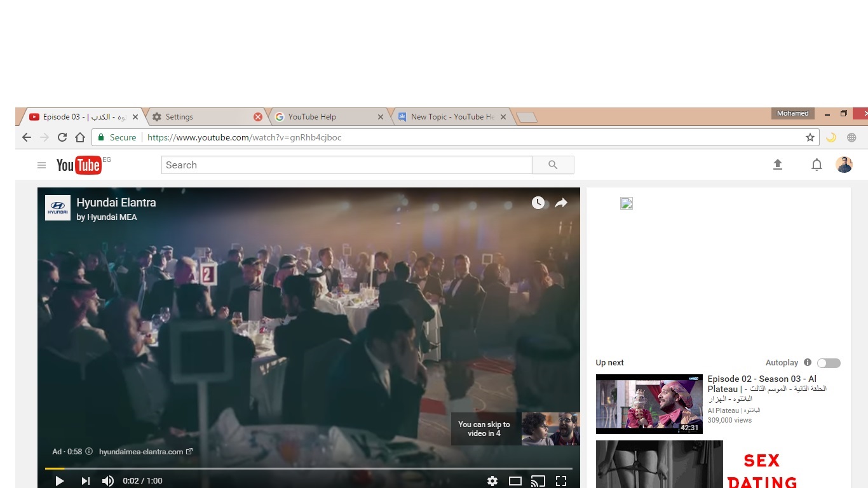The image size is (868, 488).
Task: Open the YouTube guide hamburger menu
Action: tap(41, 165)
